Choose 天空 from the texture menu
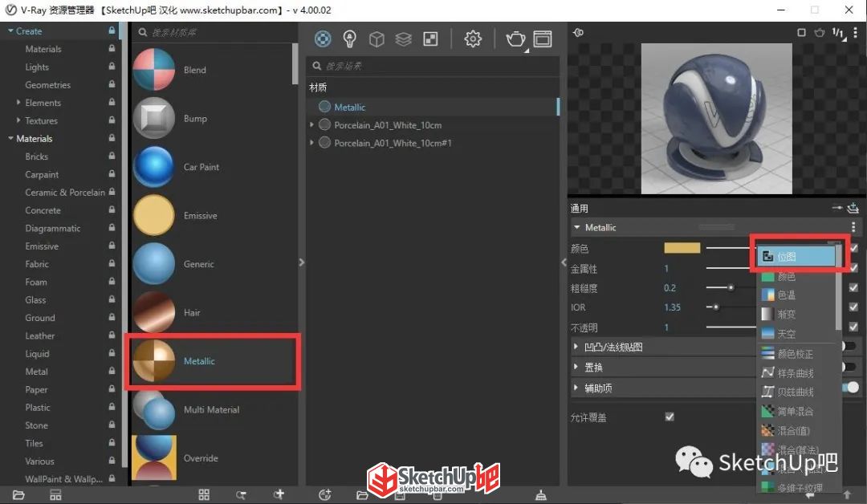Image resolution: width=867 pixels, height=504 pixels. point(796,334)
